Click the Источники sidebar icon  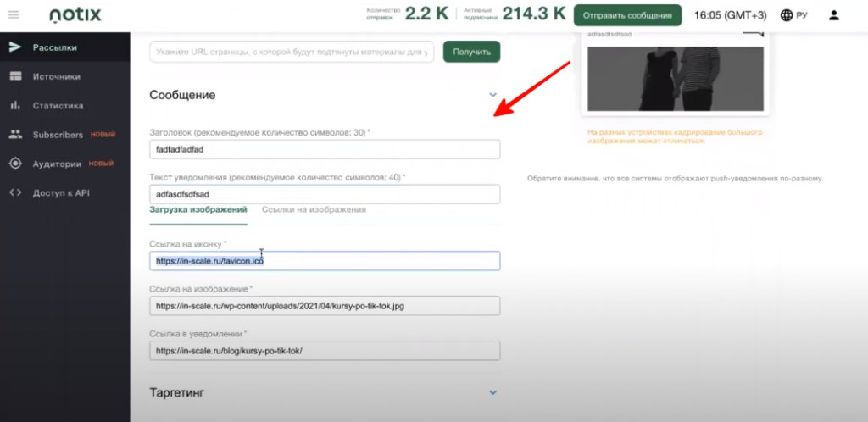tap(14, 76)
